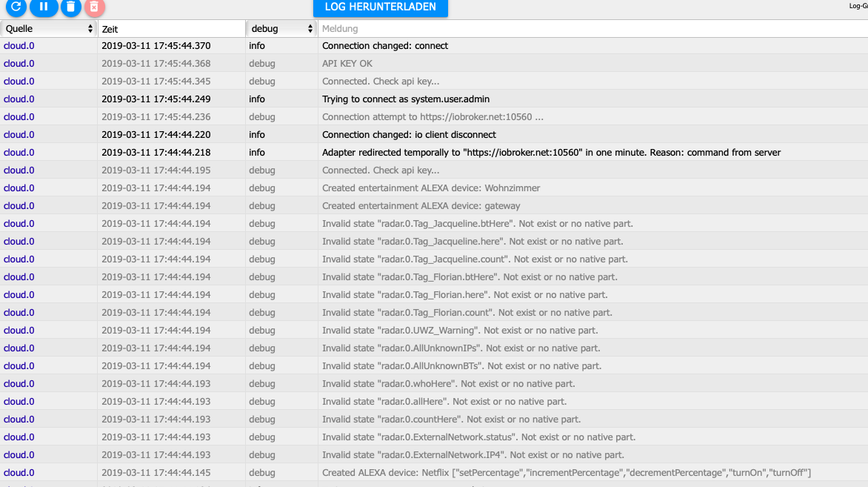Viewport: 868px width, 487px height.
Task: Select invalid state AllUnknownBTs message
Action: 461,366
